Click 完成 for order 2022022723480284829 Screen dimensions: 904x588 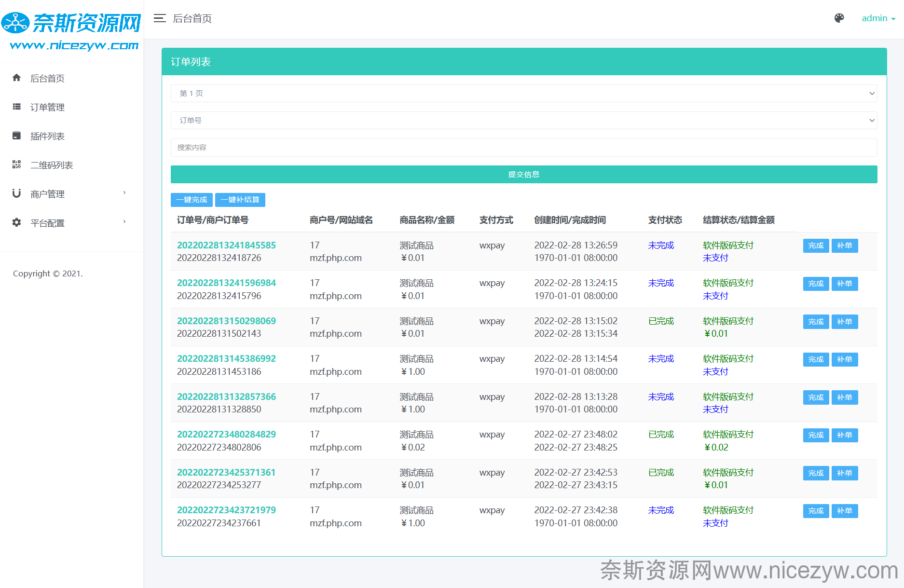pyautogui.click(x=816, y=435)
